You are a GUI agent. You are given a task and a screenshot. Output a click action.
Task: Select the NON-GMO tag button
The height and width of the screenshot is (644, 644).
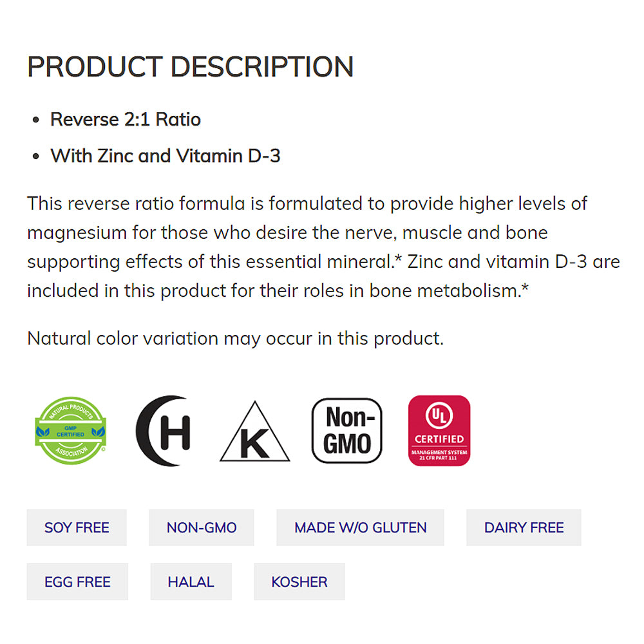tap(202, 527)
